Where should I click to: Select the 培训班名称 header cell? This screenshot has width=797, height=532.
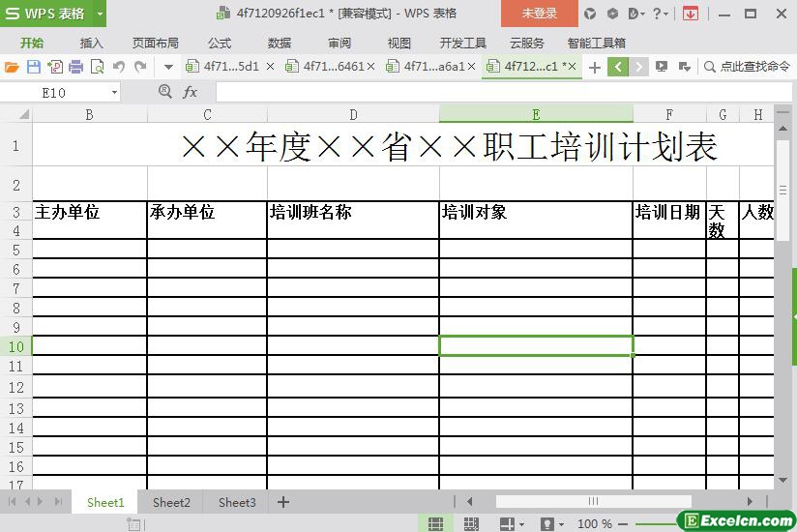point(353,220)
